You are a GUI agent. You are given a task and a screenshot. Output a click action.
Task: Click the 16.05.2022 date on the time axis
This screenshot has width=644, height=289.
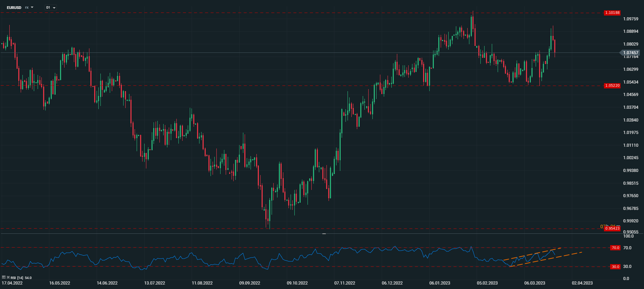click(60, 283)
